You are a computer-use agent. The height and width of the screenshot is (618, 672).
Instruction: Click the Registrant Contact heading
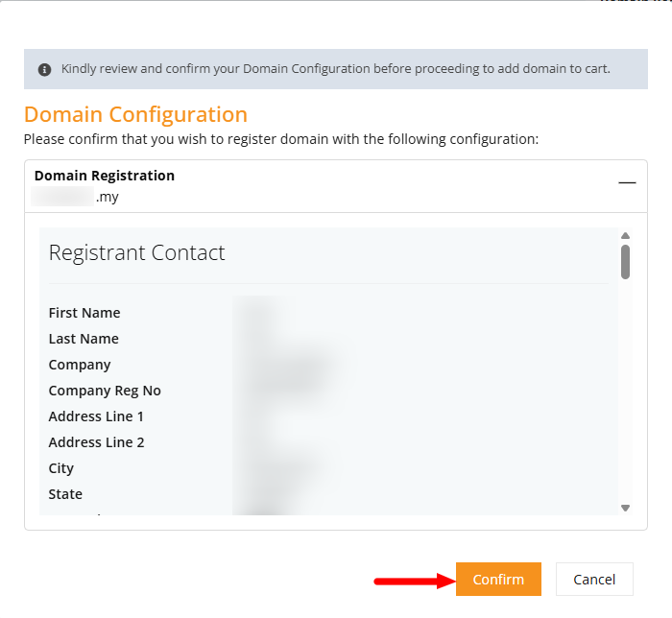tap(136, 252)
